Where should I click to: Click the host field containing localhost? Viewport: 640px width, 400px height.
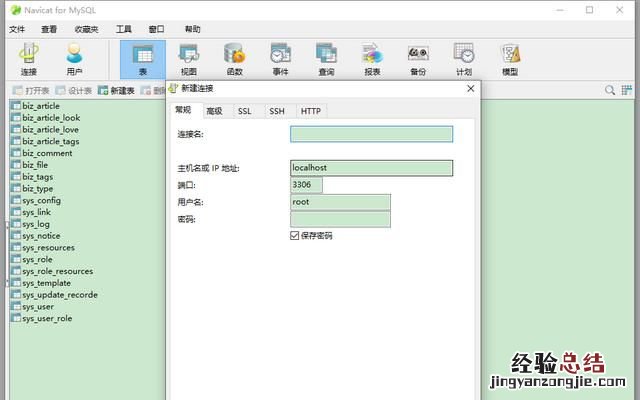coord(371,168)
